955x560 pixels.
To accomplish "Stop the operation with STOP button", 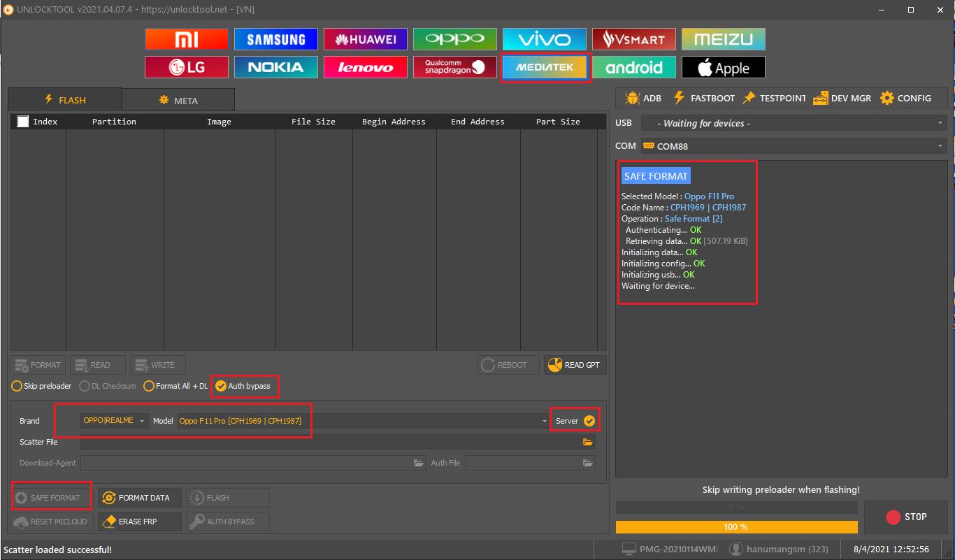I will [905, 517].
